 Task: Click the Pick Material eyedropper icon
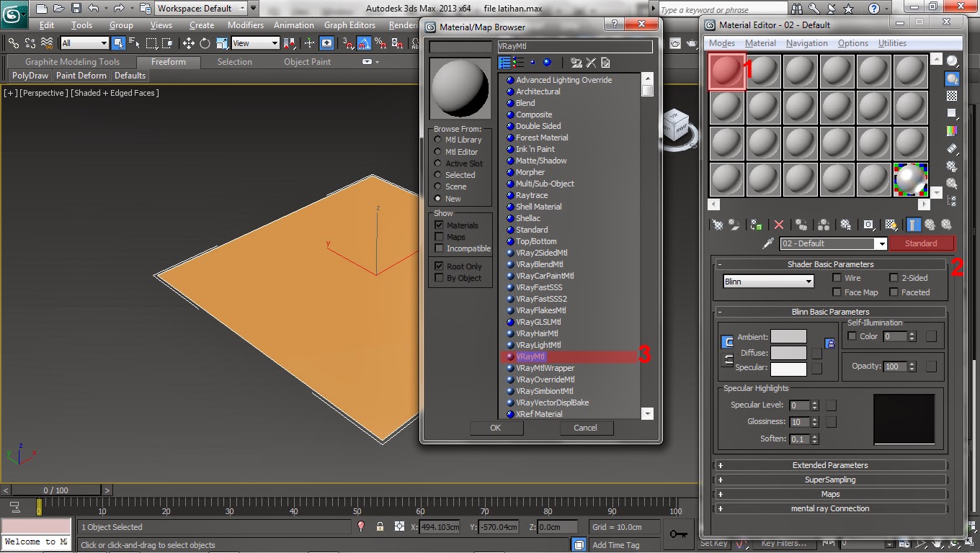point(768,243)
